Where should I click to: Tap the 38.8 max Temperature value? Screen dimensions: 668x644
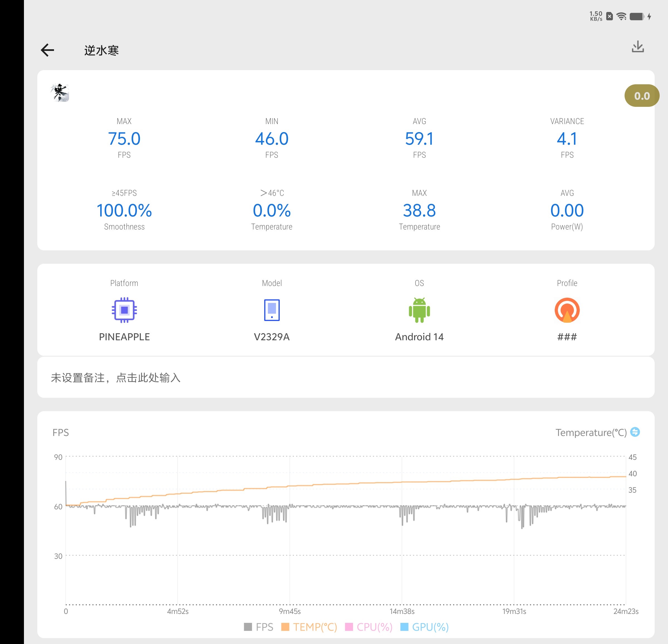(x=419, y=210)
